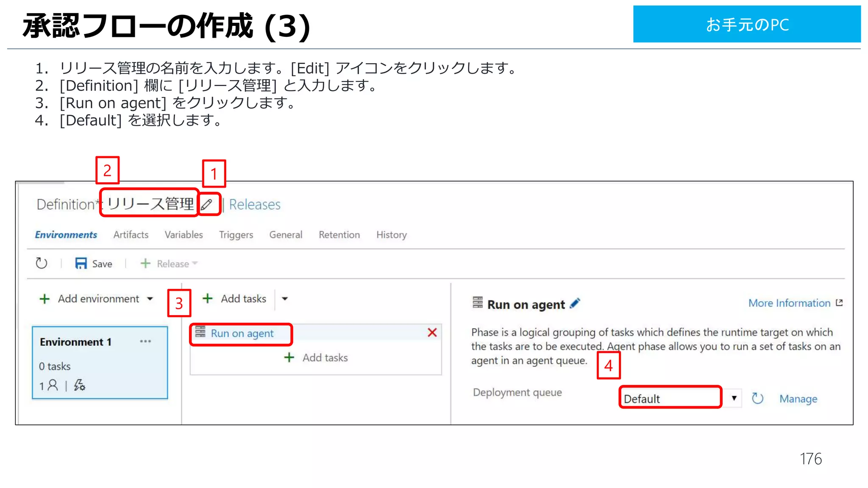Open the Triggers tab
This screenshot has height=488, width=868.
point(236,235)
